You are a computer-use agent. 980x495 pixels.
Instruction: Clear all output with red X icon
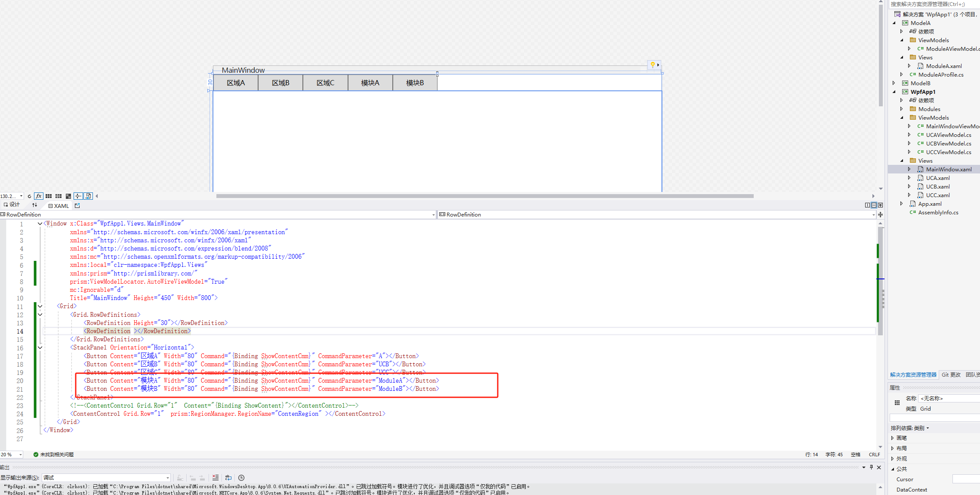click(216, 478)
